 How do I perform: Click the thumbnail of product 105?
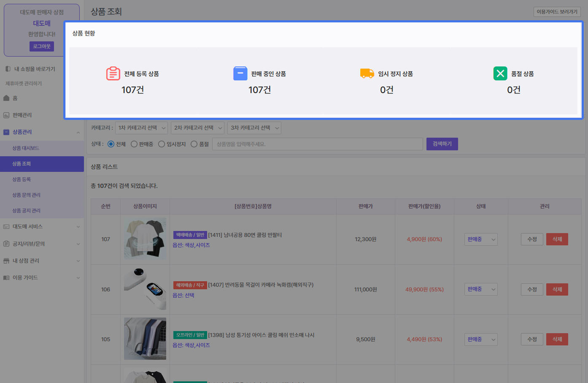tap(145, 339)
